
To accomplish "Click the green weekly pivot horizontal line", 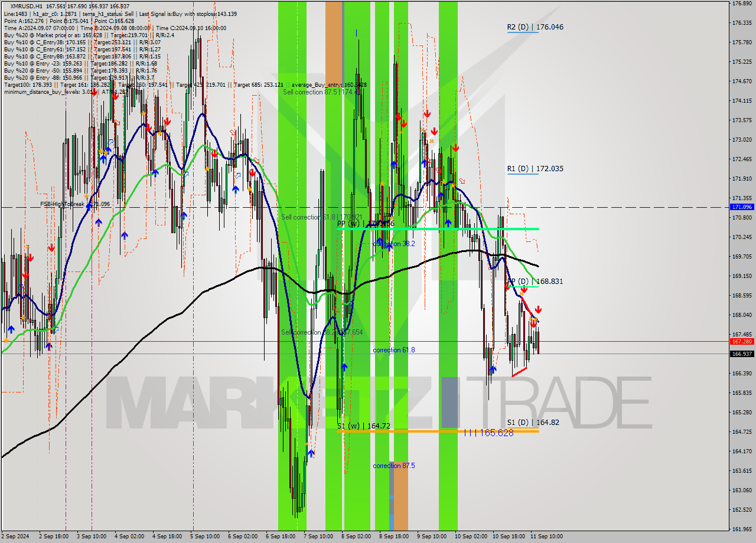I will click(438, 229).
